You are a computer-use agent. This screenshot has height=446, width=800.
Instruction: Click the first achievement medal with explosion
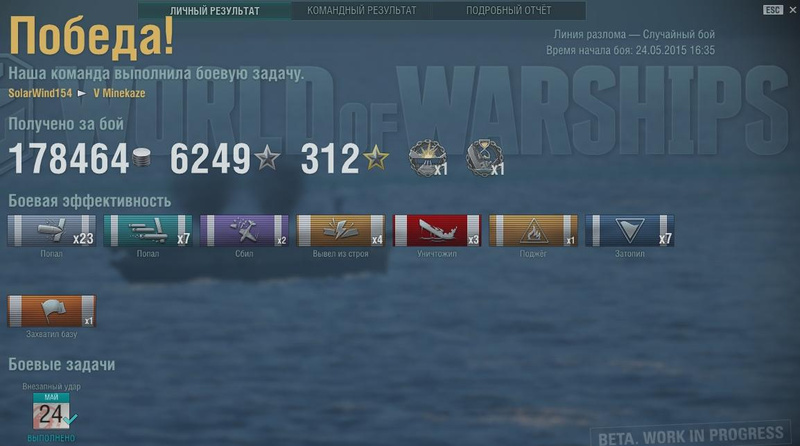428,158
